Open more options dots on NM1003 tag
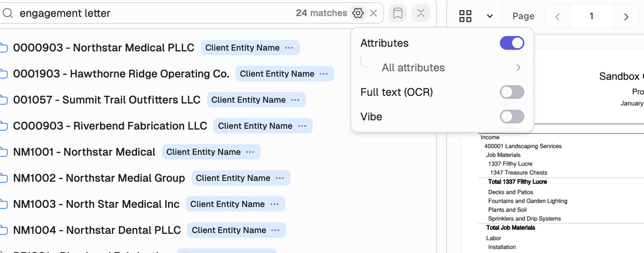Viewport: 644px width, 253px height. coord(275,204)
